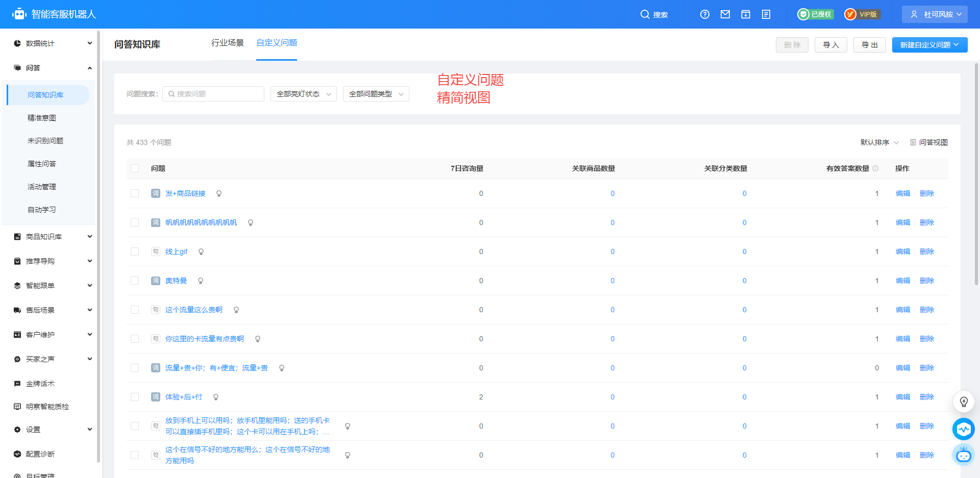980x478 pixels.
Task: Open the help question mark icon
Action: pos(705,14)
